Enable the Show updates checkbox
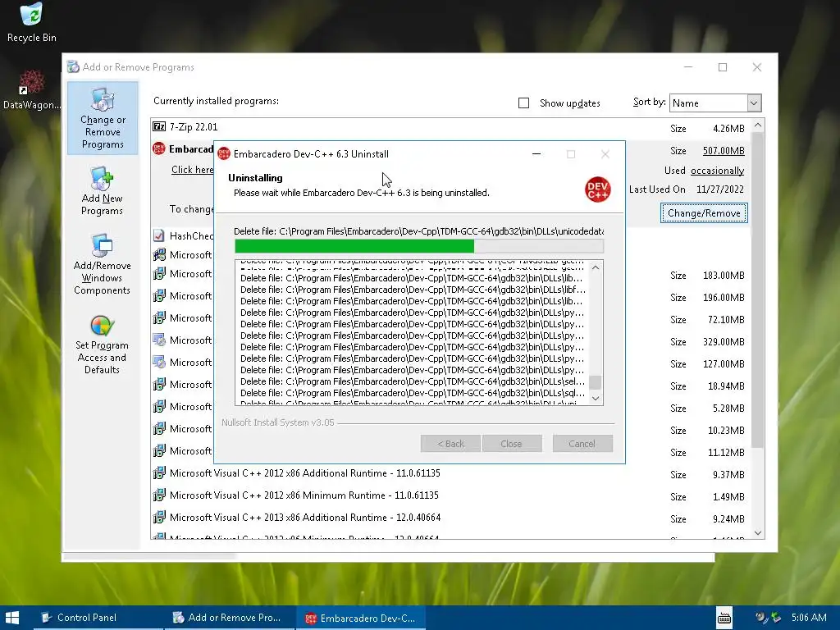This screenshot has width=840, height=630. coord(524,103)
